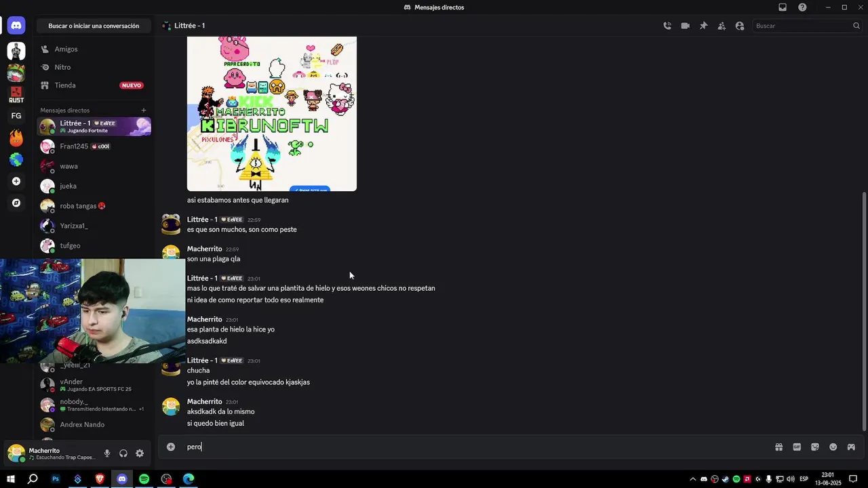Open Windows notification center
Screen dimensions: 868x488
point(853,479)
